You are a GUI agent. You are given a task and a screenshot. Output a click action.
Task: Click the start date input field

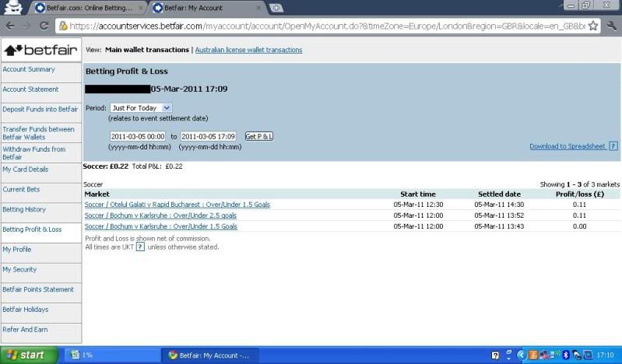[x=138, y=136]
